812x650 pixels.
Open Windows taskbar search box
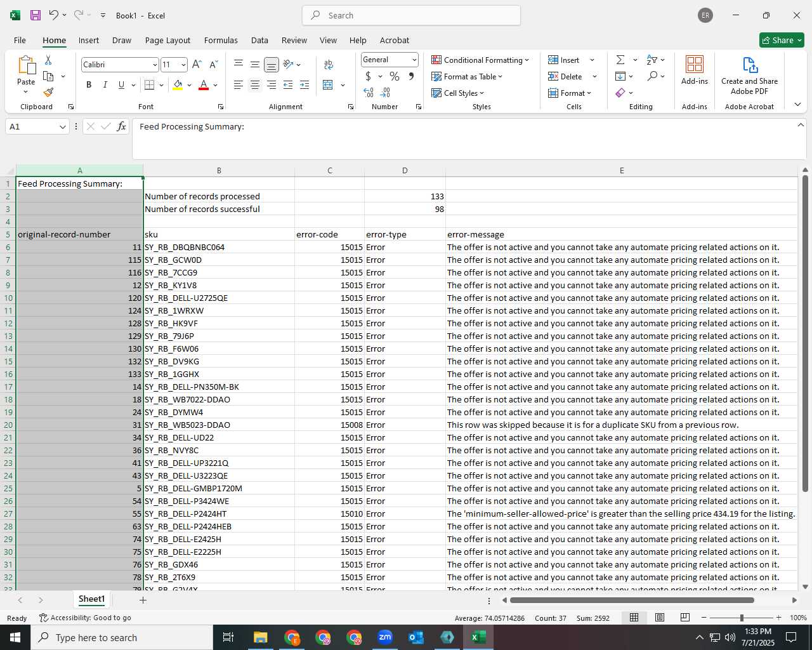[122, 637]
